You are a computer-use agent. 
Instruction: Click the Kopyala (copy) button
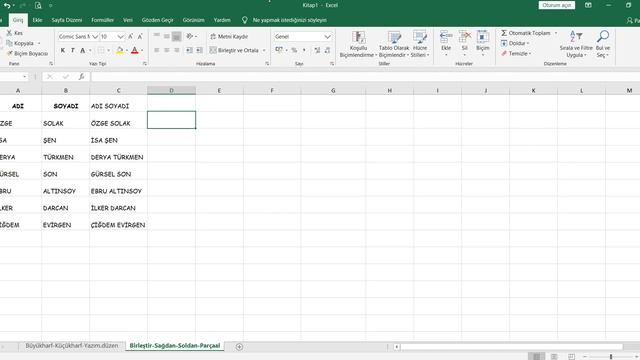tap(20, 43)
